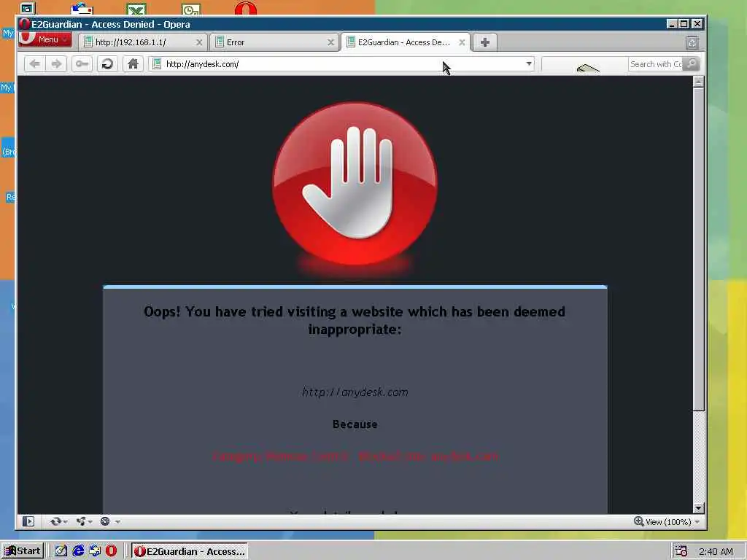The image size is (747, 560).
Task: Launch Internet Explorer from quick launch
Action: (x=78, y=551)
